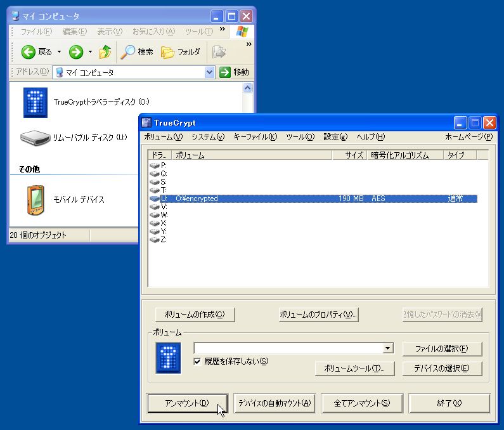The height and width of the screenshot is (430, 504).
Task: Open the ツール(O) menu in TrueCrypt
Action: 300,137
